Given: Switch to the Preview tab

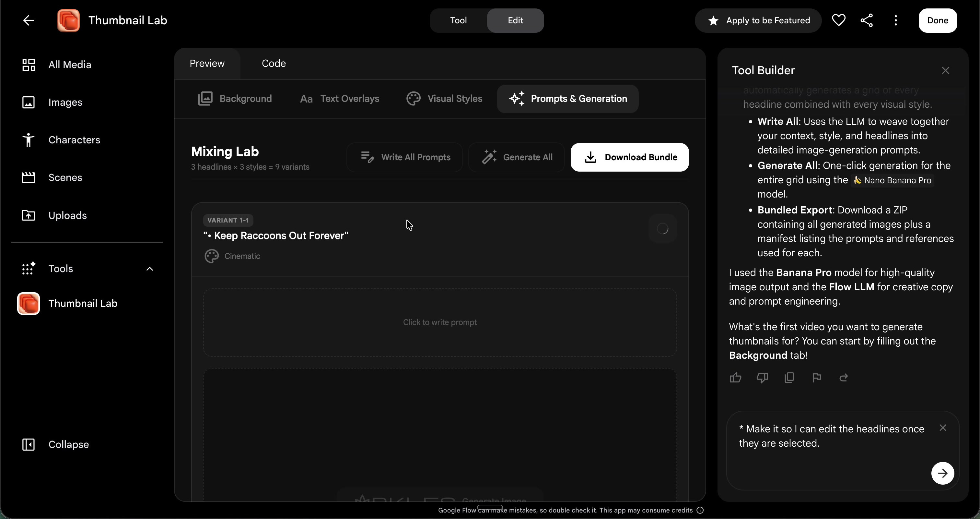Looking at the screenshot, I should coord(207,64).
